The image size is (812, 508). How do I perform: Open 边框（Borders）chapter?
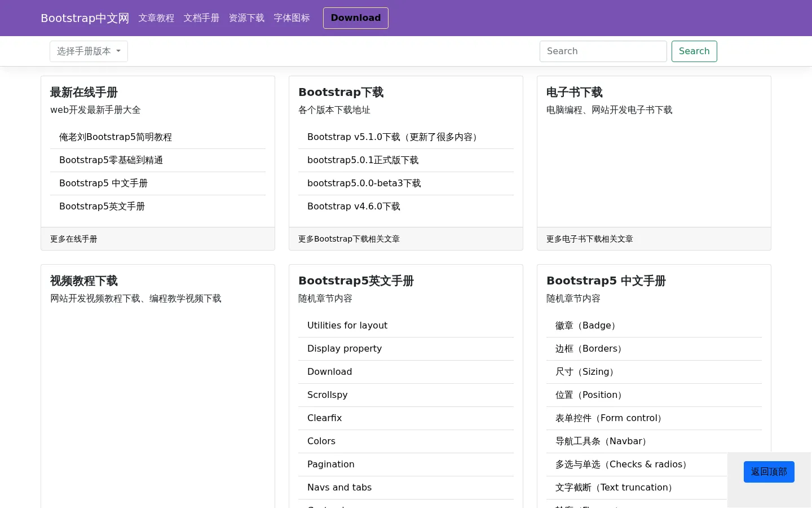(590, 349)
